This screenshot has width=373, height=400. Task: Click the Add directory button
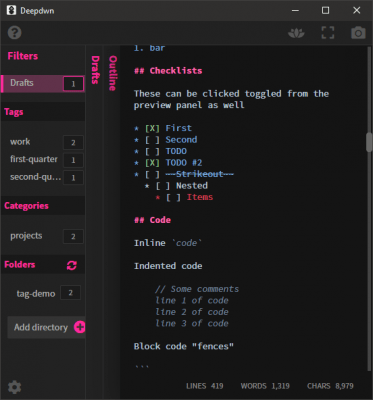tap(46, 327)
